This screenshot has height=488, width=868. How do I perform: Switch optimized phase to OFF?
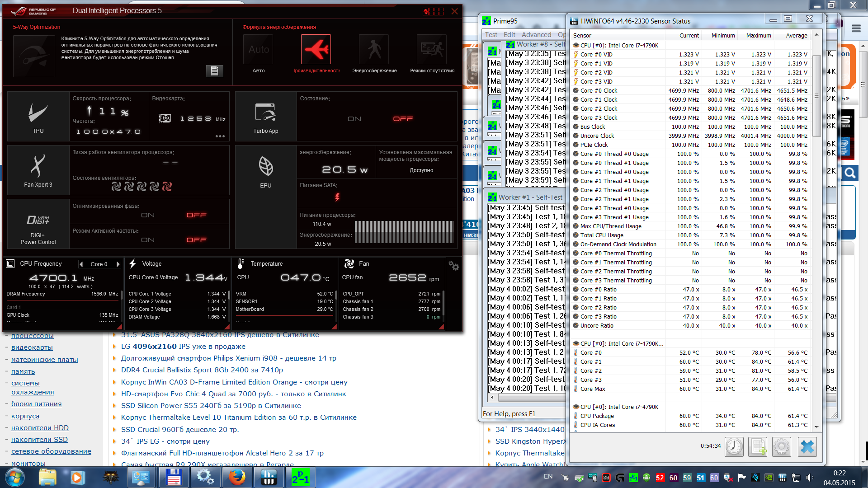pos(196,215)
